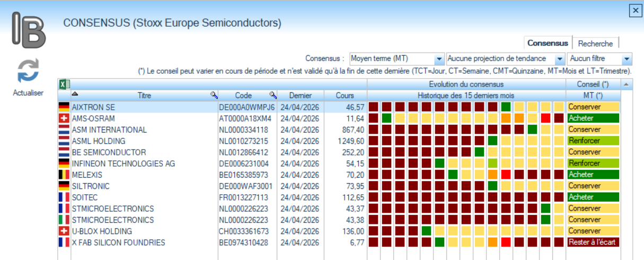Click the German flag beside AIXTRON SE

[64, 107]
